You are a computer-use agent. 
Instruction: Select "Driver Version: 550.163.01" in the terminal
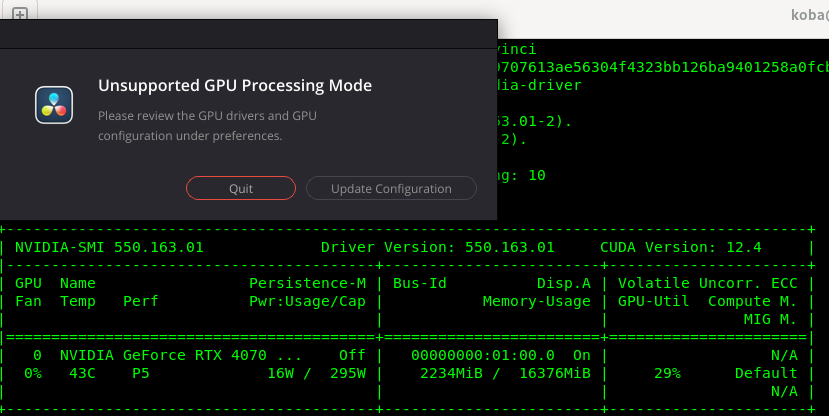(438, 247)
